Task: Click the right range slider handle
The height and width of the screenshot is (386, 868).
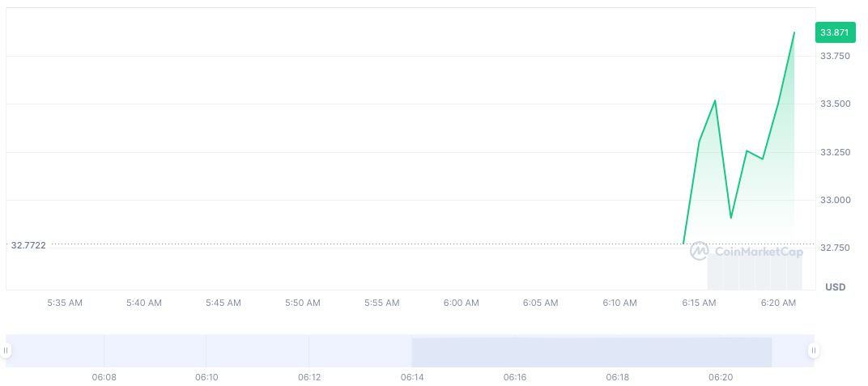Action: coord(813,350)
